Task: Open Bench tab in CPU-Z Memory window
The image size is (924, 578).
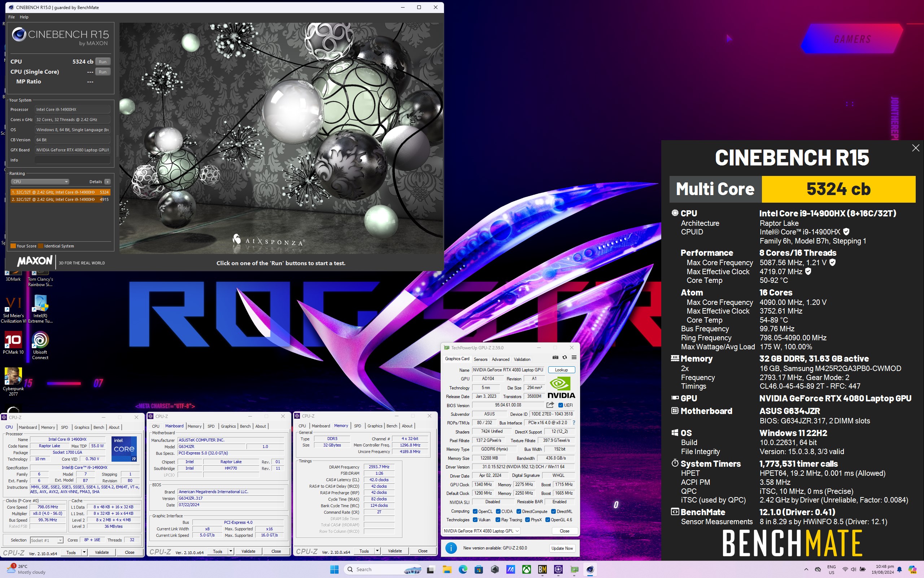Action: click(391, 426)
